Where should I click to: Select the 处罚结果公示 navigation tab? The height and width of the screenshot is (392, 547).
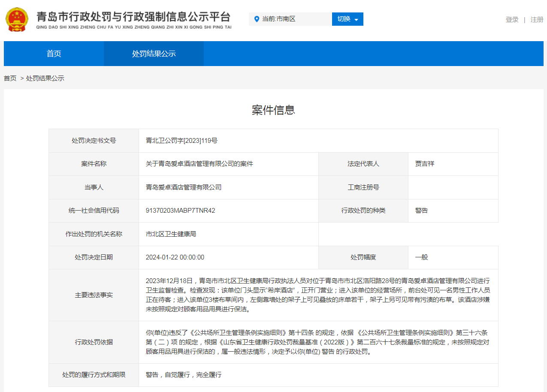pos(154,54)
